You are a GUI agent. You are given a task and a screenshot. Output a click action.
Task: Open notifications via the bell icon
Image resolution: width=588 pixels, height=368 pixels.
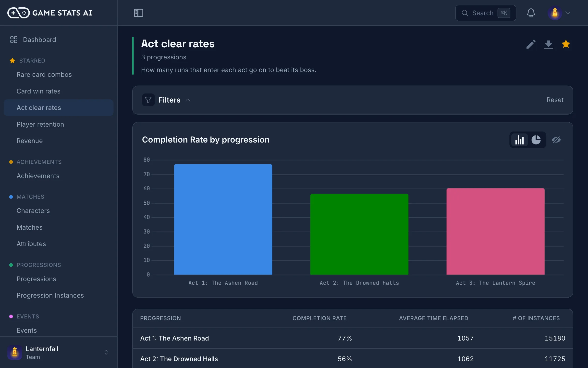(531, 13)
